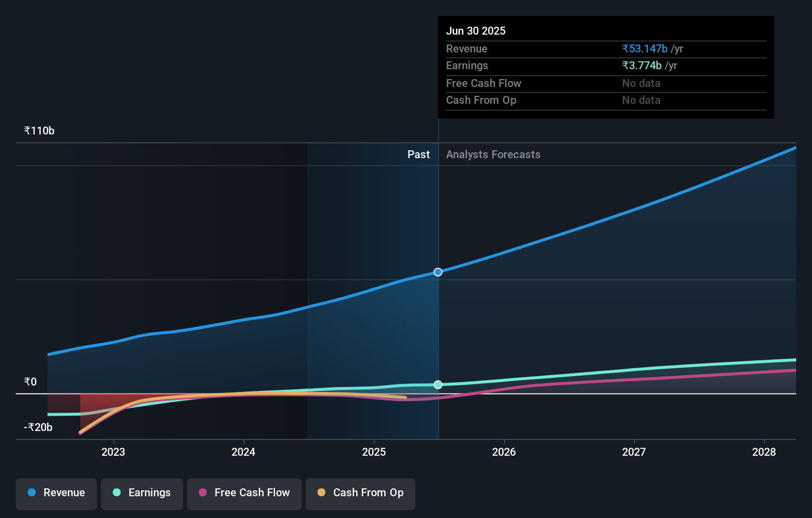The image size is (812, 518).
Task: Click the ₹110b axis label
Action: point(39,130)
